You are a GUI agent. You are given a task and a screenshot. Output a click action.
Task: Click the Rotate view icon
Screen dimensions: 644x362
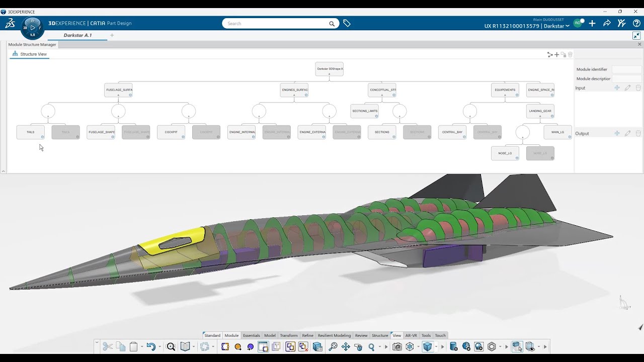358,346
